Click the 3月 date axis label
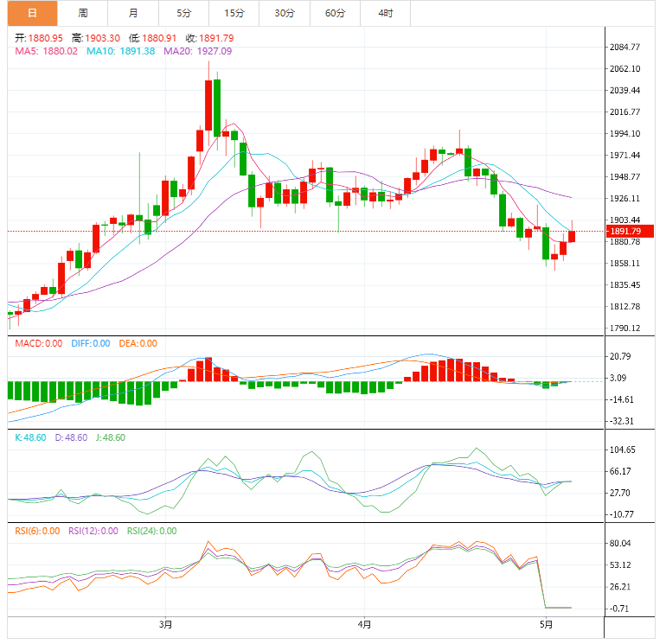Viewport: 666px width, 644px height. click(x=166, y=624)
